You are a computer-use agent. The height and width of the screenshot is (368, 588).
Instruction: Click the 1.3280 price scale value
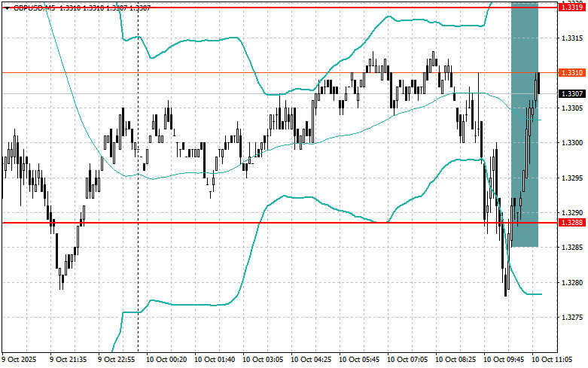[573, 283]
